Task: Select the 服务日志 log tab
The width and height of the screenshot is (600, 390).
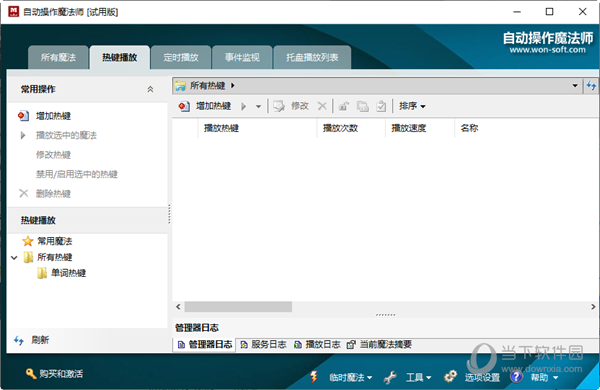Action: [263, 344]
